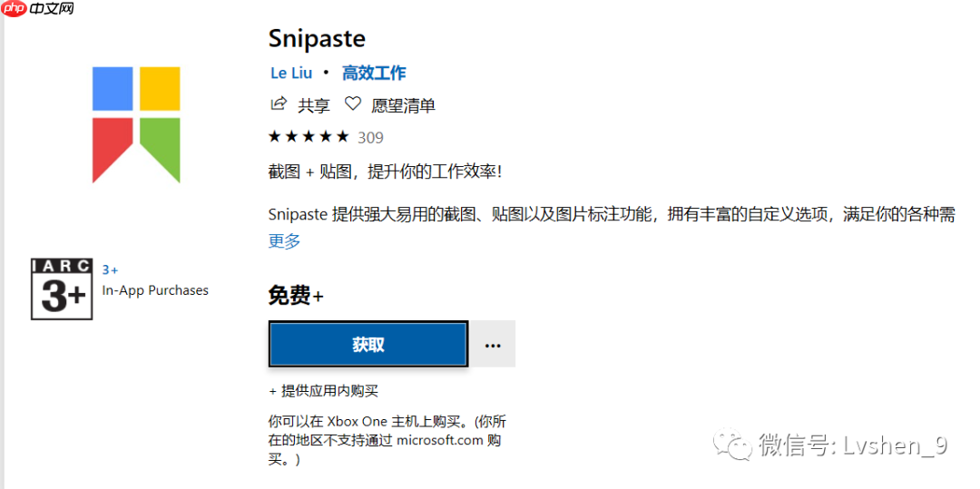The image size is (980, 489).
Task: Open the three-dot more options menu
Action: point(493,344)
